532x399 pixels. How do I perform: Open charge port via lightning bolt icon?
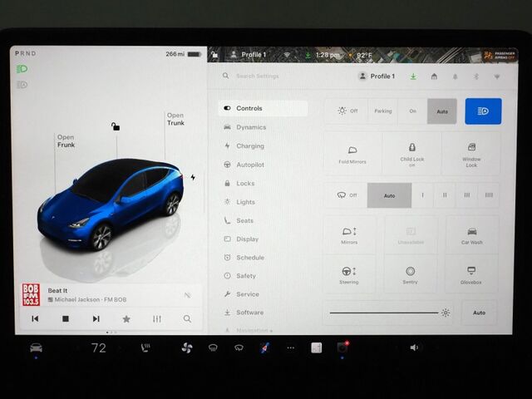pos(193,177)
